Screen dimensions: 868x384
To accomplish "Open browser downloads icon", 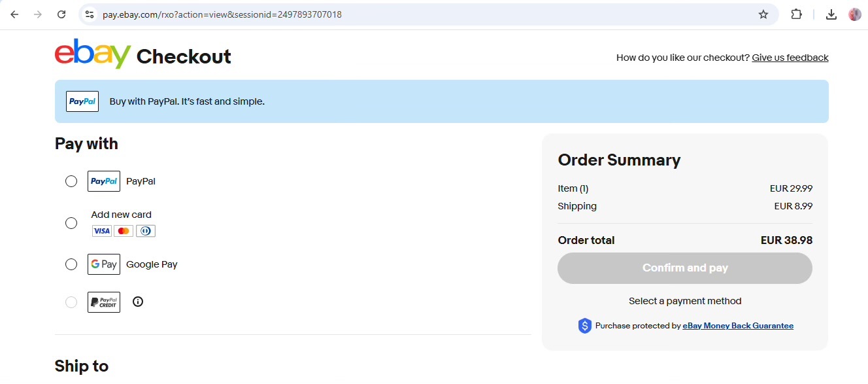I will tap(831, 14).
